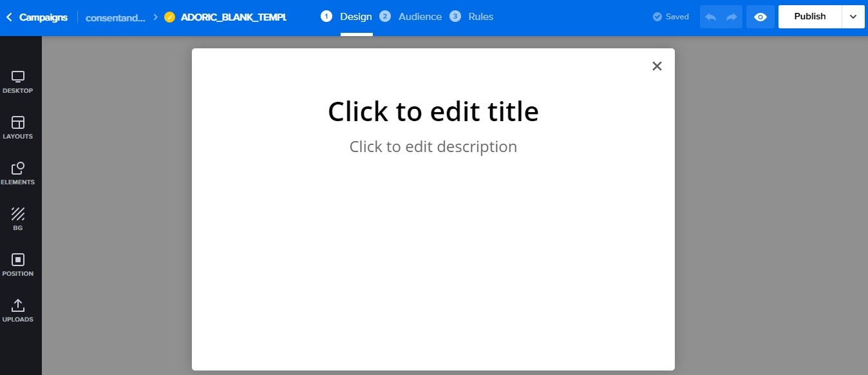
Task: Expand the Publish options dropdown chevron
Action: click(853, 16)
